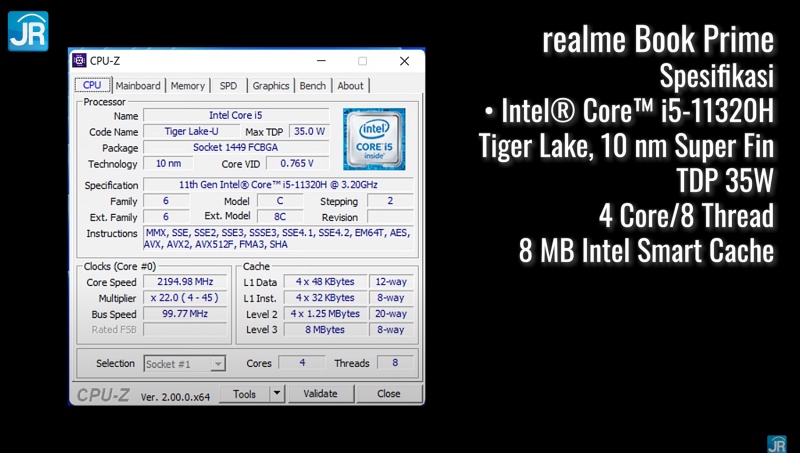Click the Cores value '4'
Screen dimensions: 800x453
coord(302,362)
